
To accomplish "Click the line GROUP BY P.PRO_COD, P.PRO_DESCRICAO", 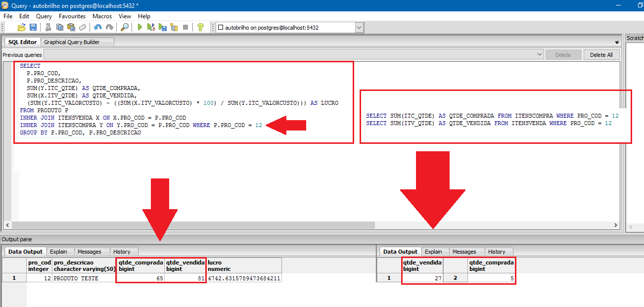I will pos(80,132).
